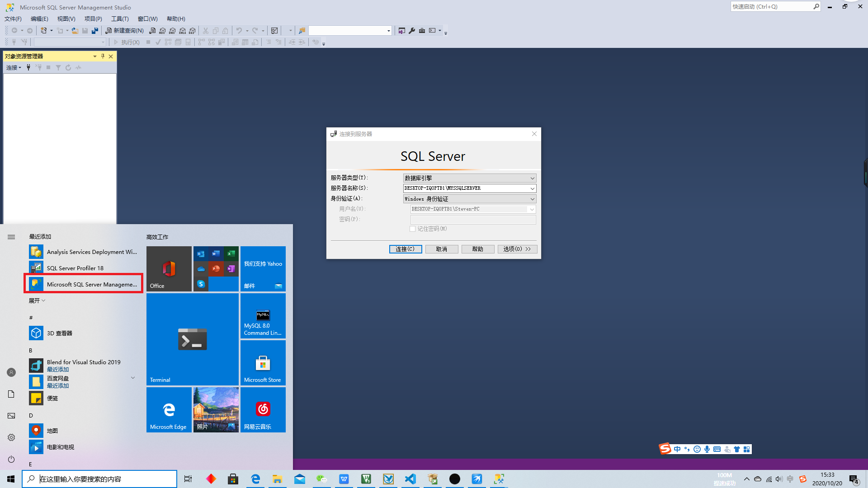Click 帮助 button in connect dialog
The width and height of the screenshot is (868, 488).
tap(478, 249)
